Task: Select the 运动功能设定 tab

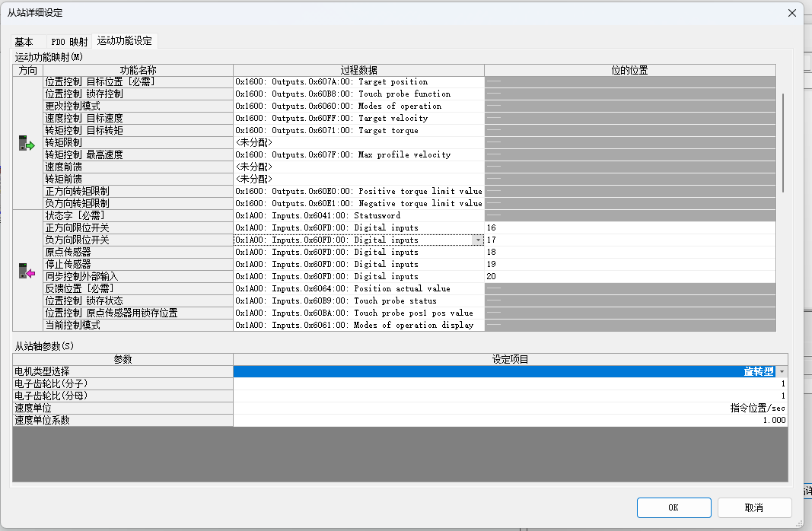Action: click(x=124, y=41)
